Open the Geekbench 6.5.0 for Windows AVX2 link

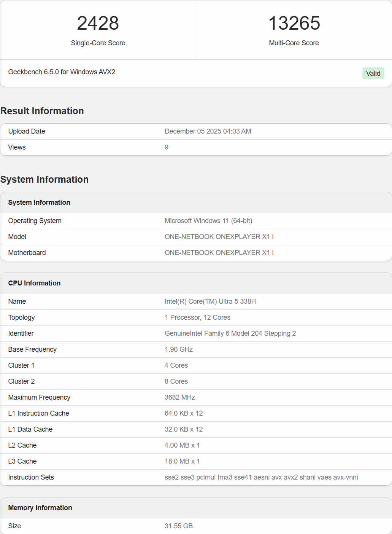[x=62, y=72]
